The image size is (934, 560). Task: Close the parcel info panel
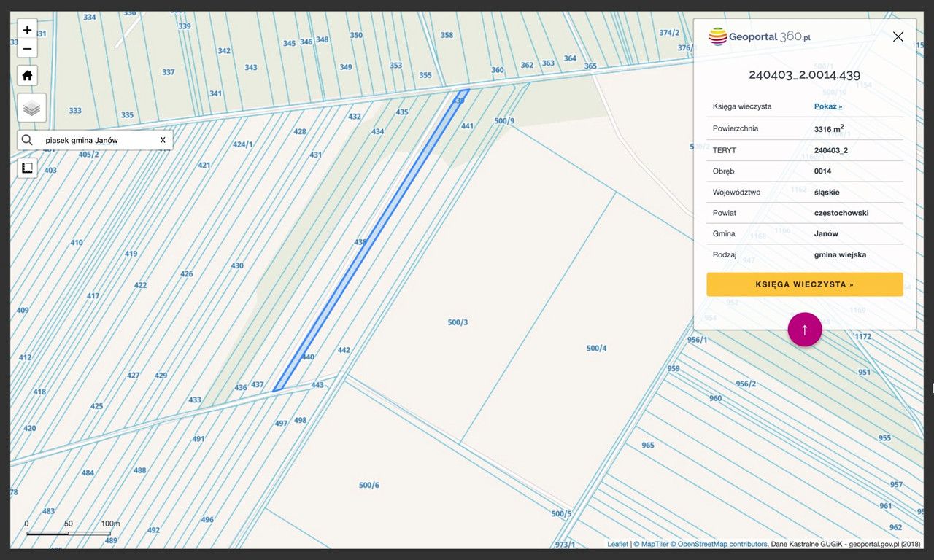898,37
